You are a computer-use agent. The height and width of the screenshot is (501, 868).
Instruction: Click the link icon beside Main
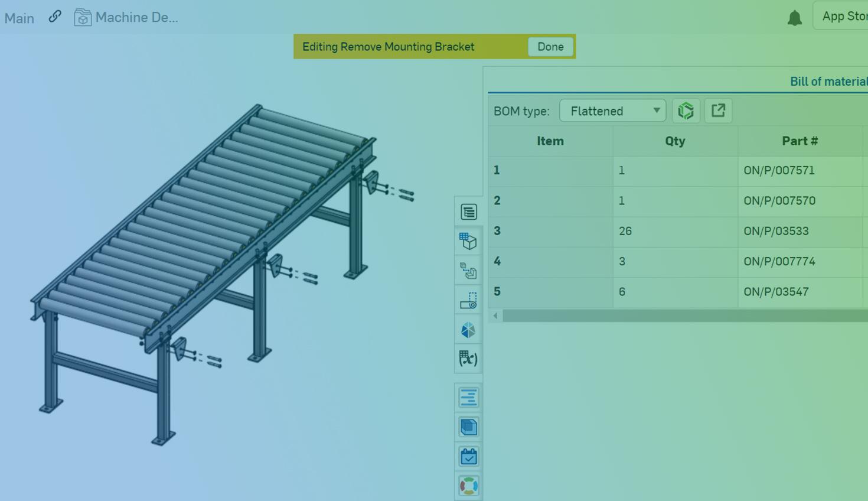[55, 17]
